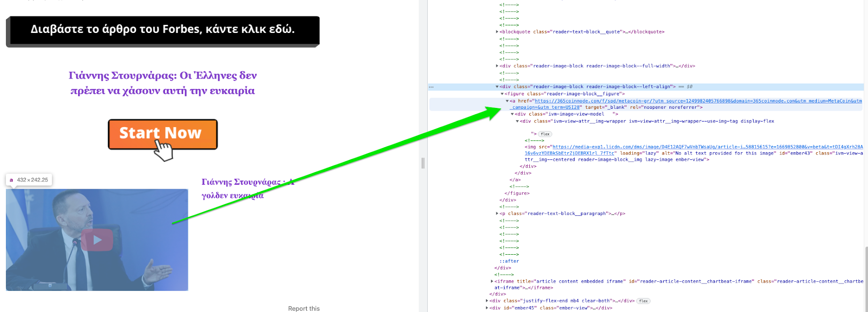Toggle the flex badge on the justify-flex-end div
The height and width of the screenshot is (312, 868).
[x=643, y=301]
